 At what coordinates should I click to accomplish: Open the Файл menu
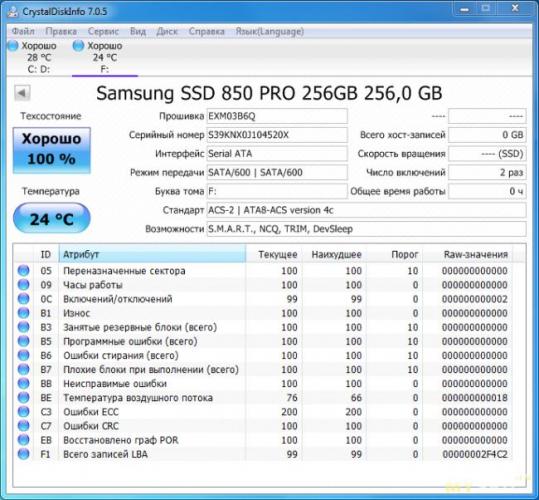pos(23,32)
